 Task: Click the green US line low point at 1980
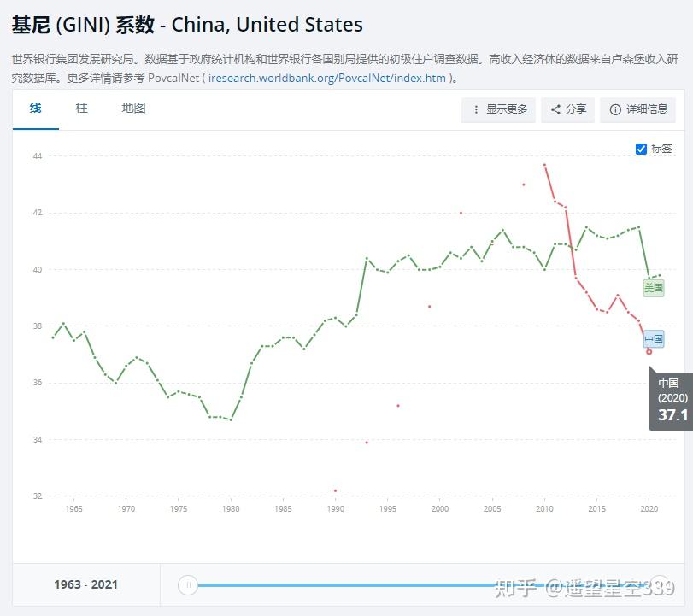(231, 419)
